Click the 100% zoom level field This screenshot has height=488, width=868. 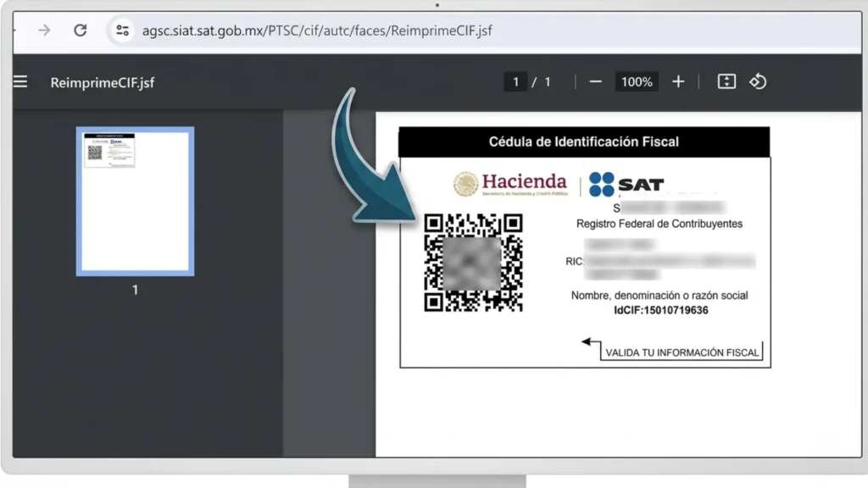click(637, 82)
